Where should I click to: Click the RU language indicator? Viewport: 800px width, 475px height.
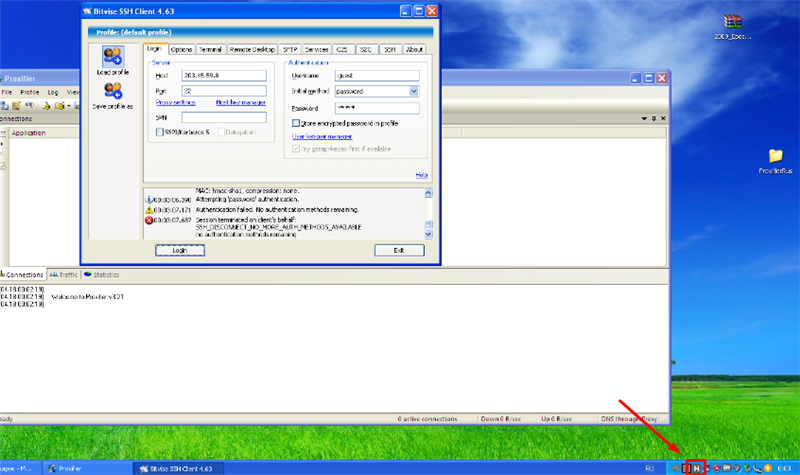[x=649, y=468]
